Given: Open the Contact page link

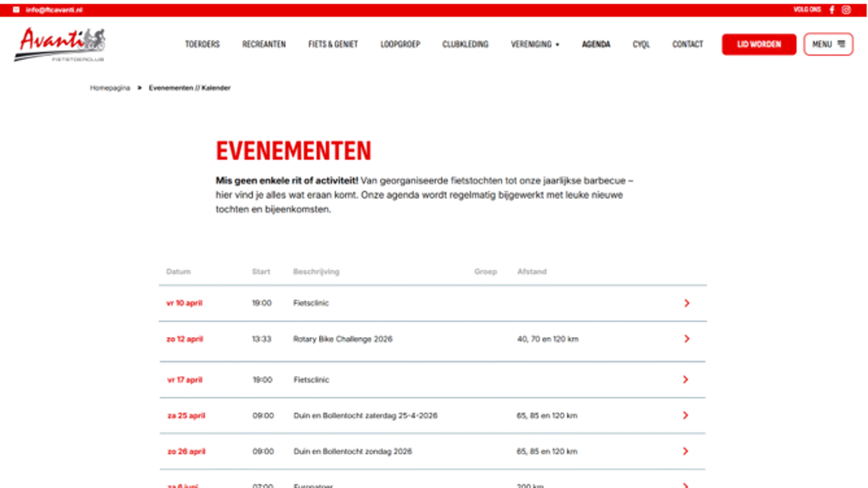Looking at the screenshot, I should (688, 44).
